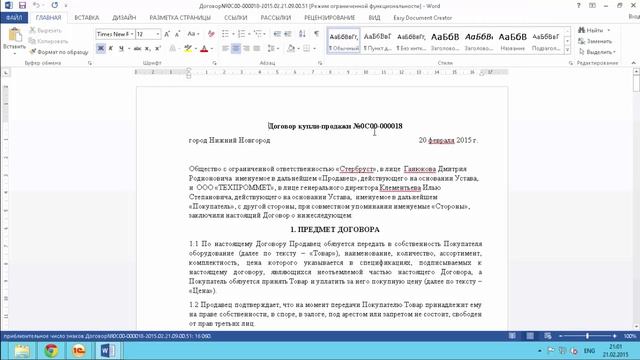Viewport: 640px width, 360px height.
Task: Toggle Align left paragraph button
Action: tap(225, 49)
